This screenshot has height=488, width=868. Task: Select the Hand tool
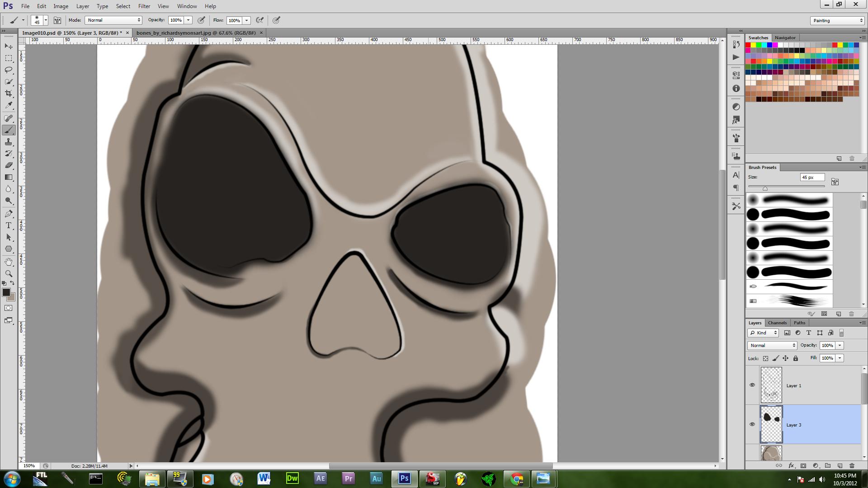pos(9,262)
